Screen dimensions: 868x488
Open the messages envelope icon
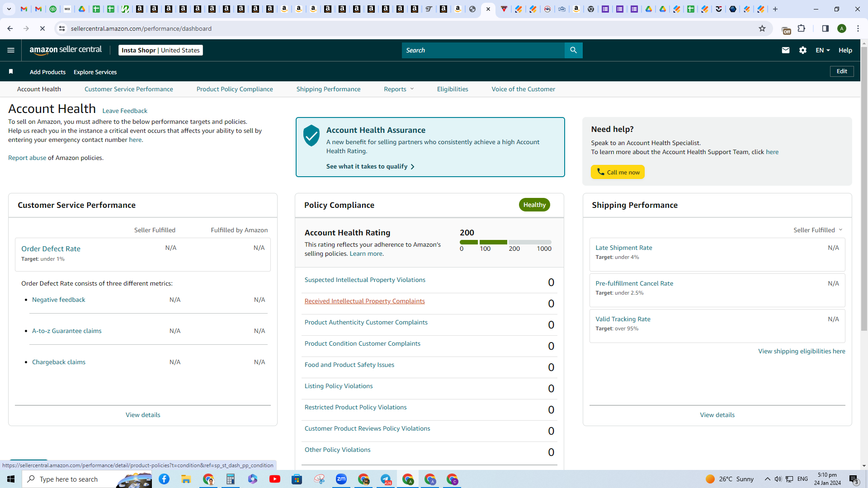786,50
